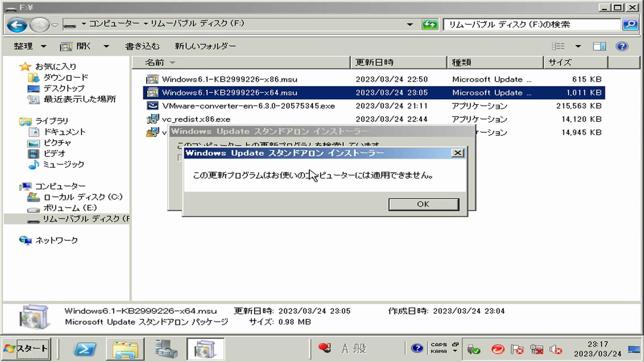Create a 新しいフォルダー

click(x=205, y=46)
